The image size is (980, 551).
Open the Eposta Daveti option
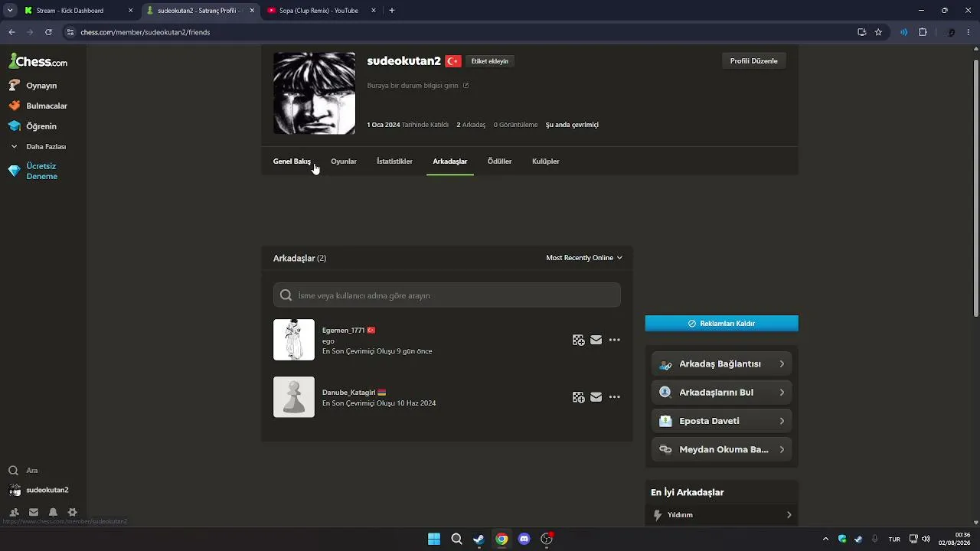(721, 421)
